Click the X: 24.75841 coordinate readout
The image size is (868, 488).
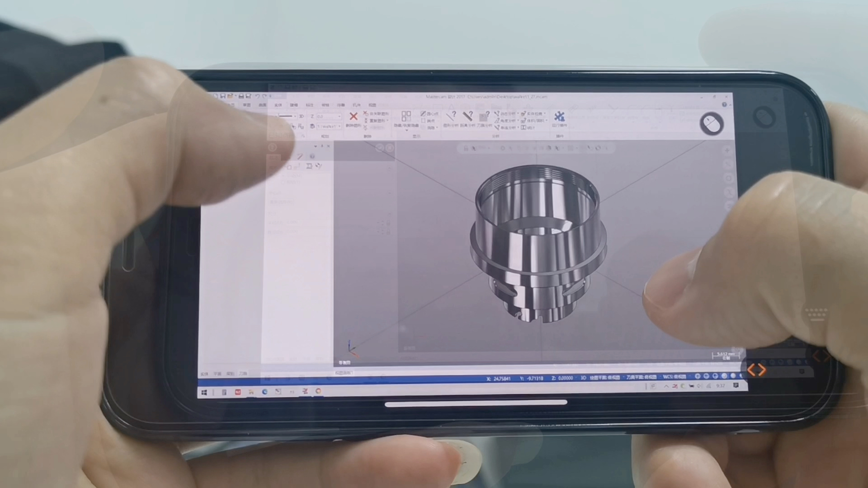(x=499, y=379)
